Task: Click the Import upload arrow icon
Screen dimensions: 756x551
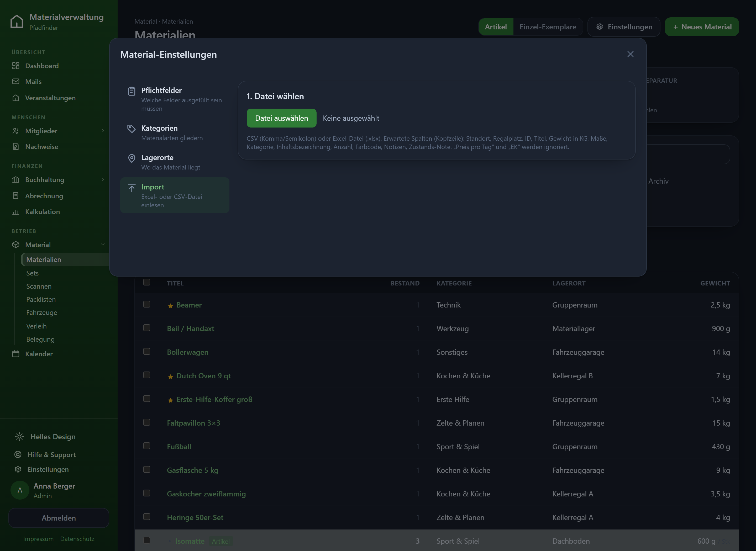Action: 132,188
